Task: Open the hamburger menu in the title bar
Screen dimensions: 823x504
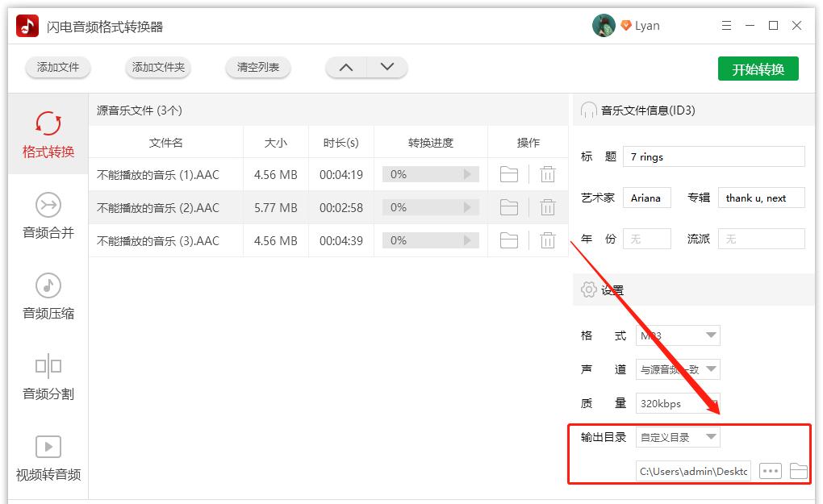Action: (x=726, y=25)
